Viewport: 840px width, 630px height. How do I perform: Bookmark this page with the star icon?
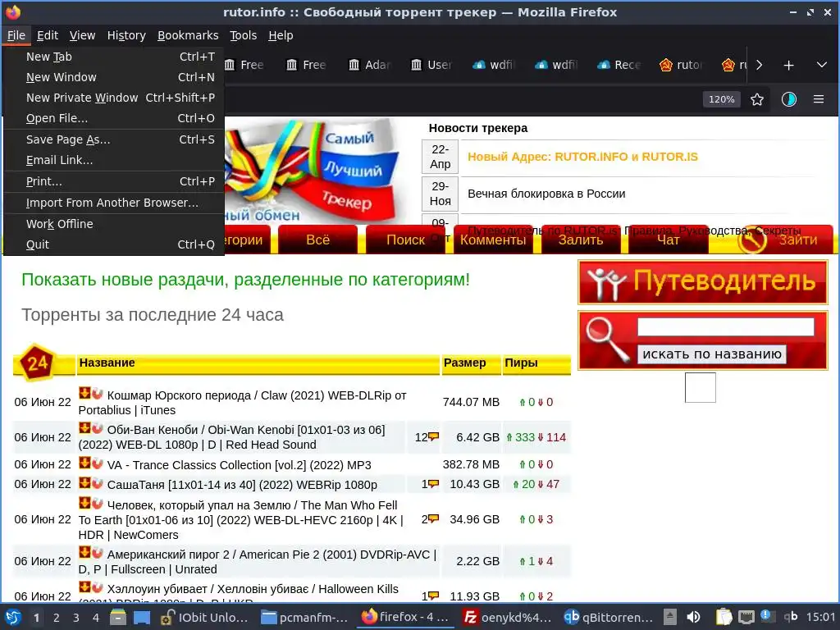click(x=756, y=99)
